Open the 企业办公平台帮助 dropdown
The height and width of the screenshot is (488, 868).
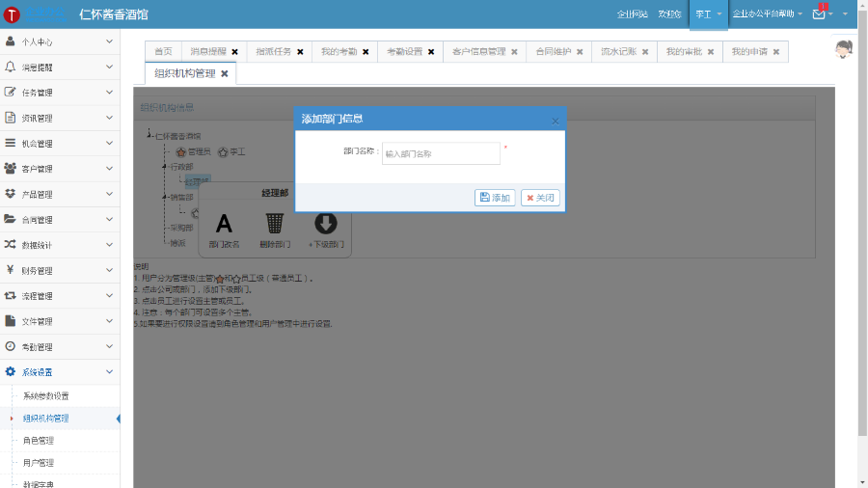coord(768,14)
